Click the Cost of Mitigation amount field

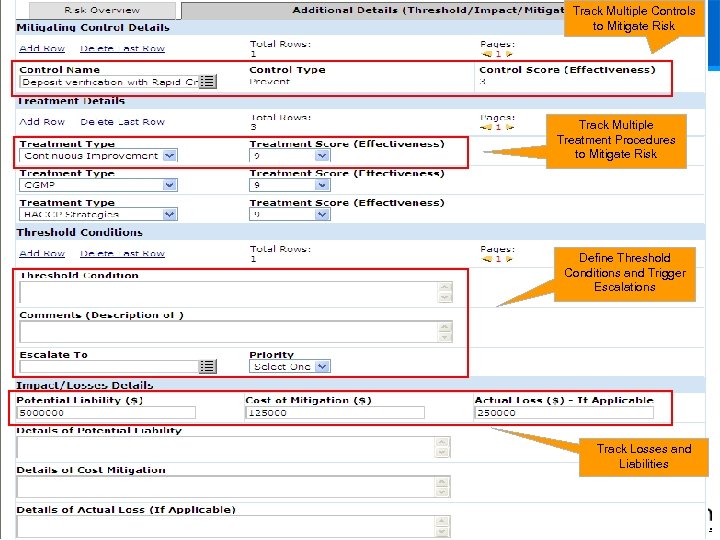(x=335, y=412)
